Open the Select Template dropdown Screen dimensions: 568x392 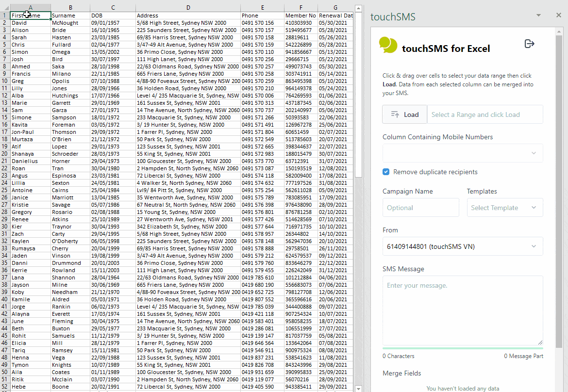tap(504, 208)
